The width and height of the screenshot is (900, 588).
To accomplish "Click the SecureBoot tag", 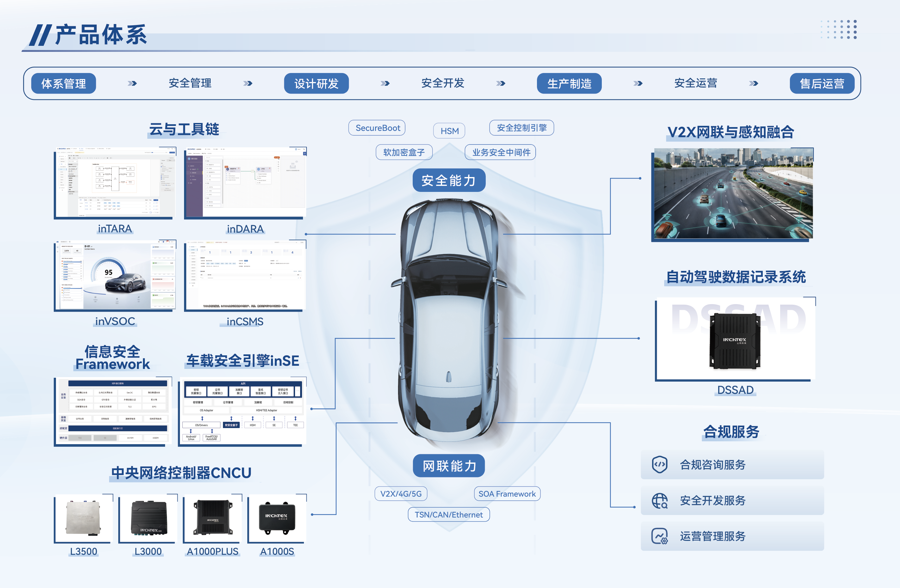I will tap(377, 128).
